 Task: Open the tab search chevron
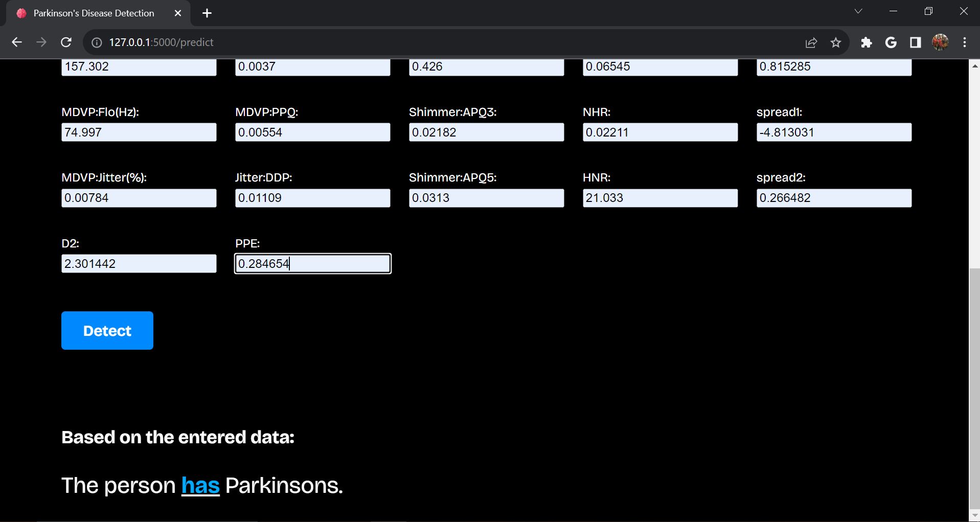pos(859,11)
